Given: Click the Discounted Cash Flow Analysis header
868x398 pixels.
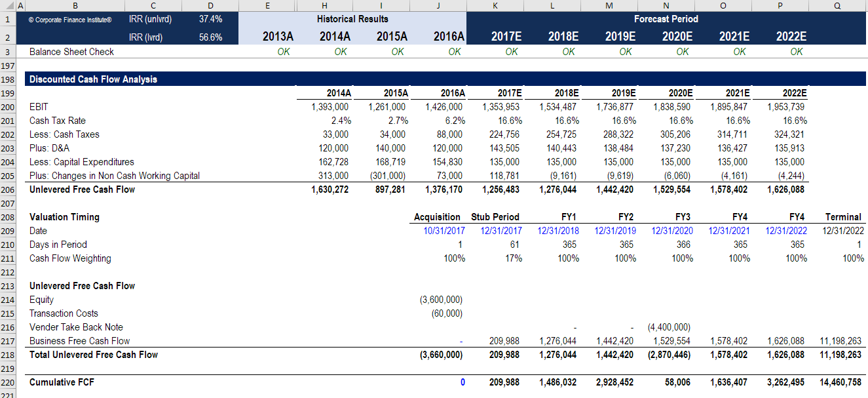Looking at the screenshot, I should click(93, 79).
